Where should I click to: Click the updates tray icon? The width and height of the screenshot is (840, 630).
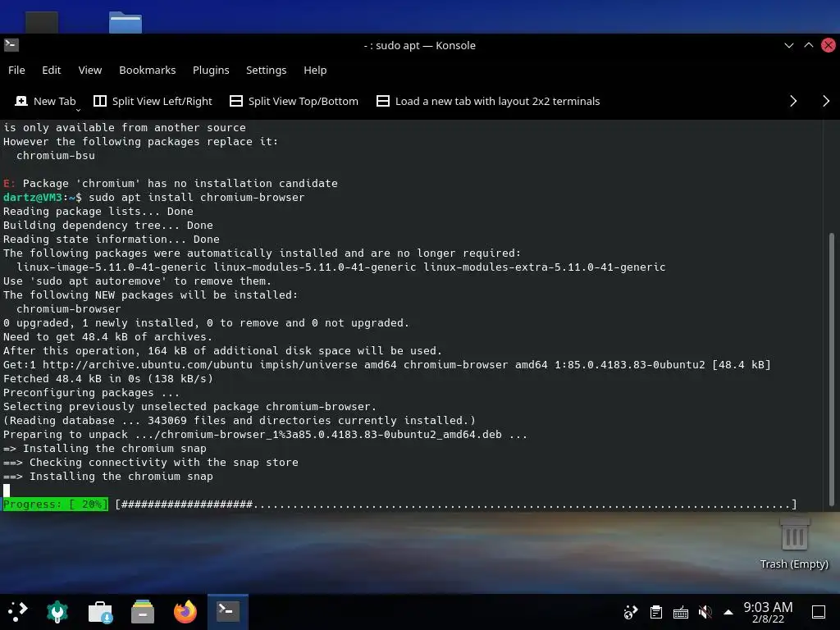(631, 612)
